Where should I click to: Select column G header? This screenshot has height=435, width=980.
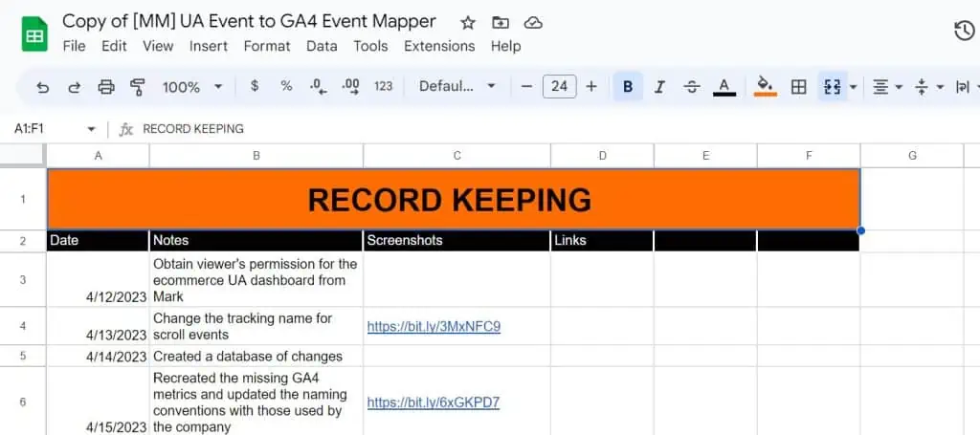912,156
